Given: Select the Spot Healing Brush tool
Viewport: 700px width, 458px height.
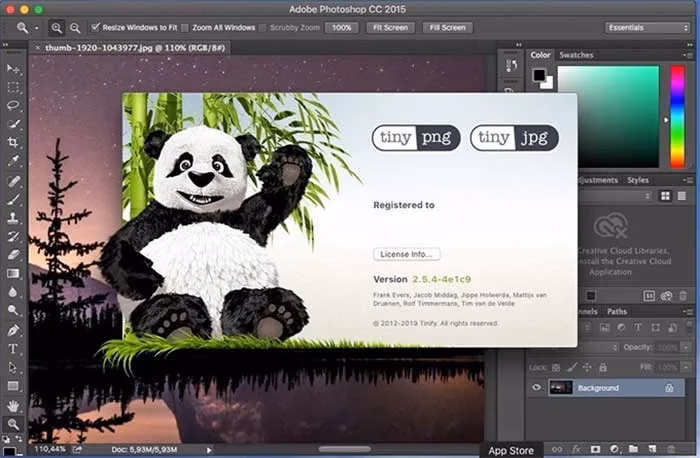Looking at the screenshot, I should (x=13, y=181).
